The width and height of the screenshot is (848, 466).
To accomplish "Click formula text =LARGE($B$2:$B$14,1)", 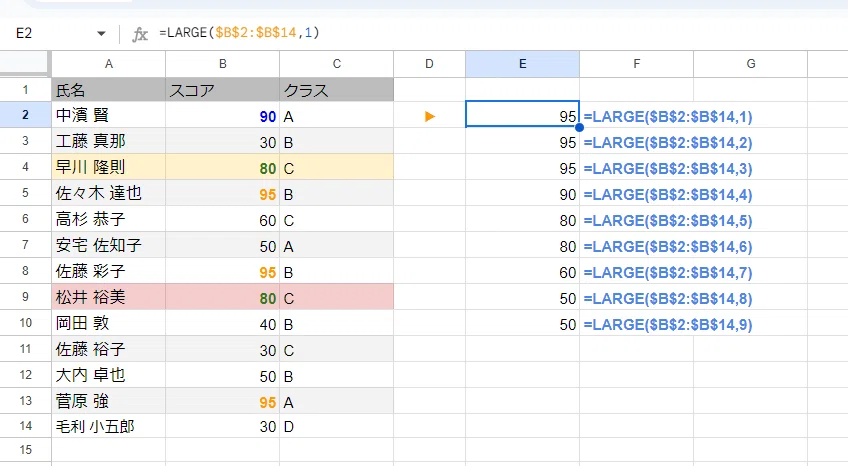I will click(668, 117).
